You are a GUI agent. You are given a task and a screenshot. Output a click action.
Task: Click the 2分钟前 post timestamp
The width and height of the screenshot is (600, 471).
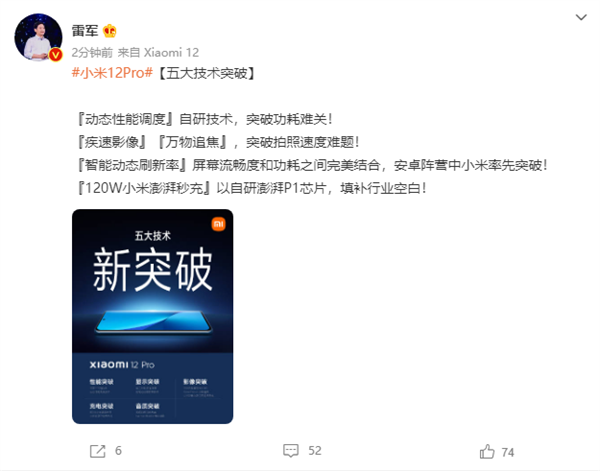click(92, 52)
